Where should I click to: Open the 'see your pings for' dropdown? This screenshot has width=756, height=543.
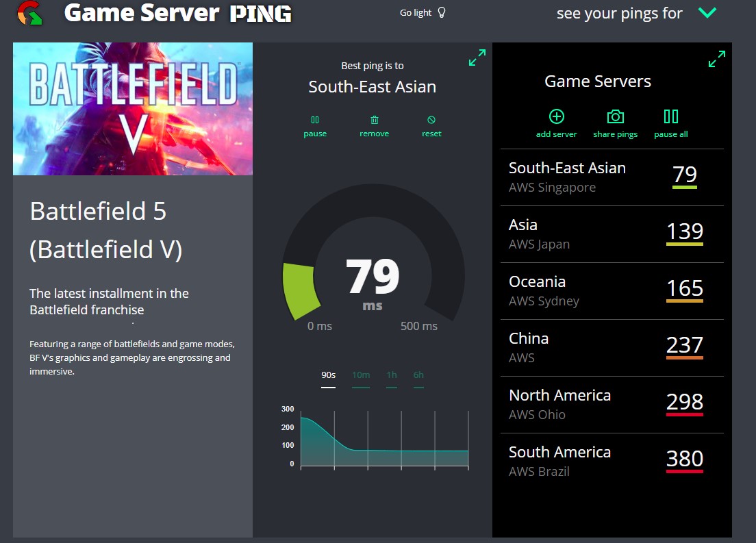(707, 13)
